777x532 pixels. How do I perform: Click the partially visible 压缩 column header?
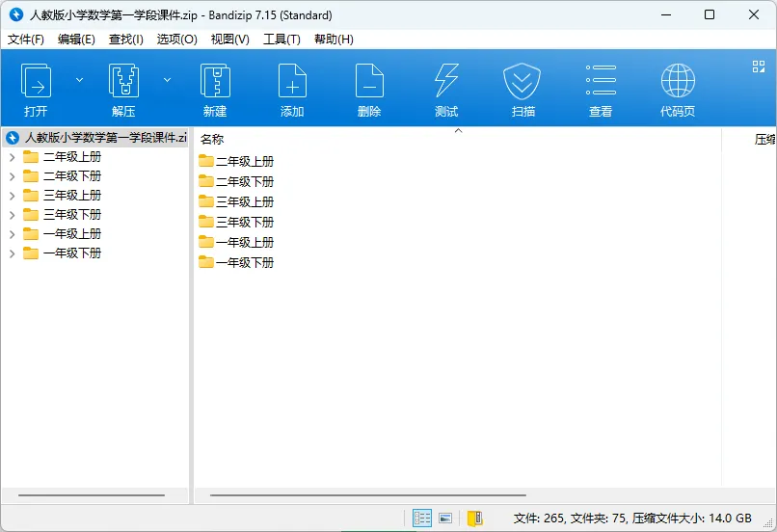tap(764, 140)
